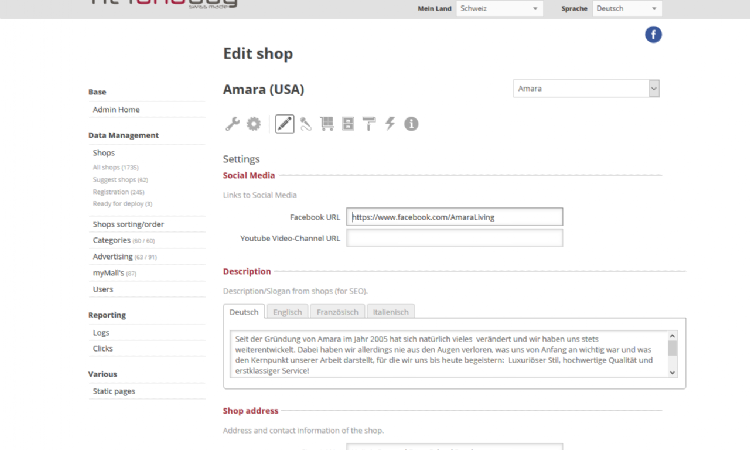
Task: Switch to the Englisch description tab
Action: point(287,312)
